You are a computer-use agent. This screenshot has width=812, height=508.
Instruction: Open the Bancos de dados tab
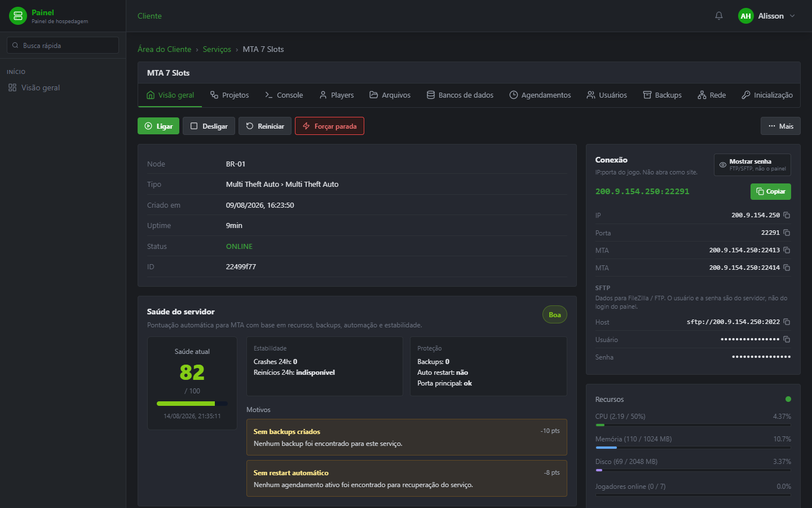coord(460,95)
